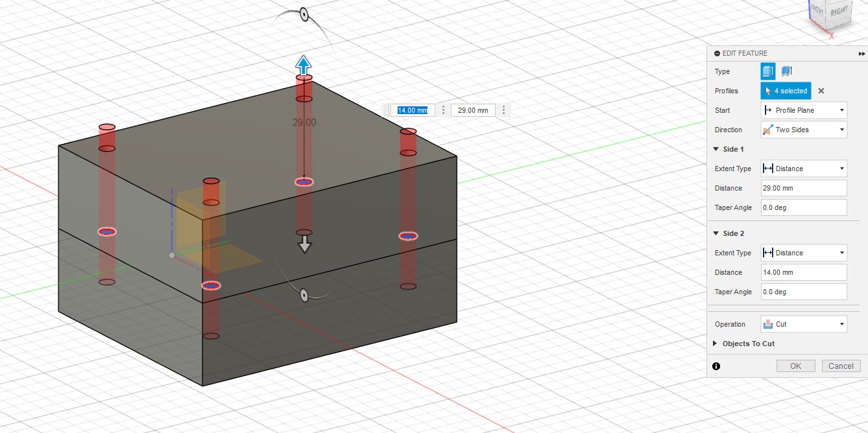Image resolution: width=868 pixels, height=433 pixels.
Task: Clear the selected profiles with the X
Action: [x=821, y=91]
